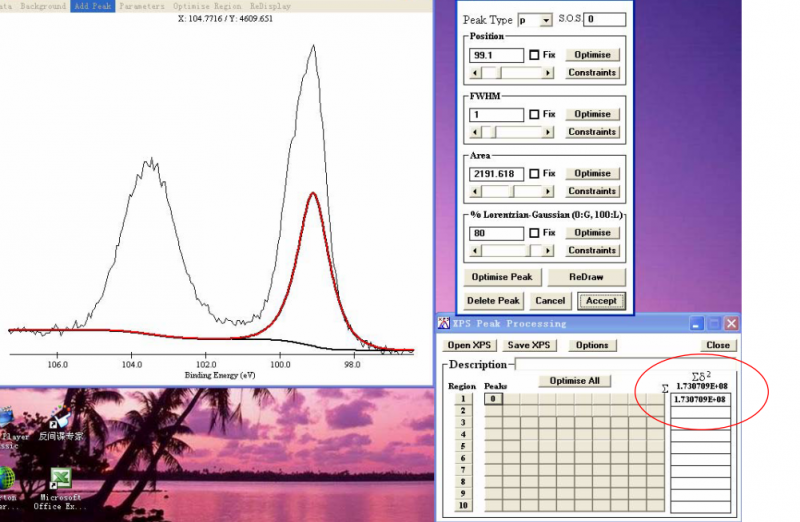
Task: Click the region 1 sum value 1.730709E+08
Action: tap(701, 400)
